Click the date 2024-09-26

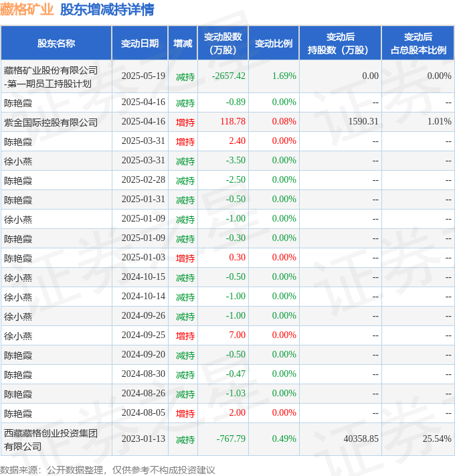143,316
